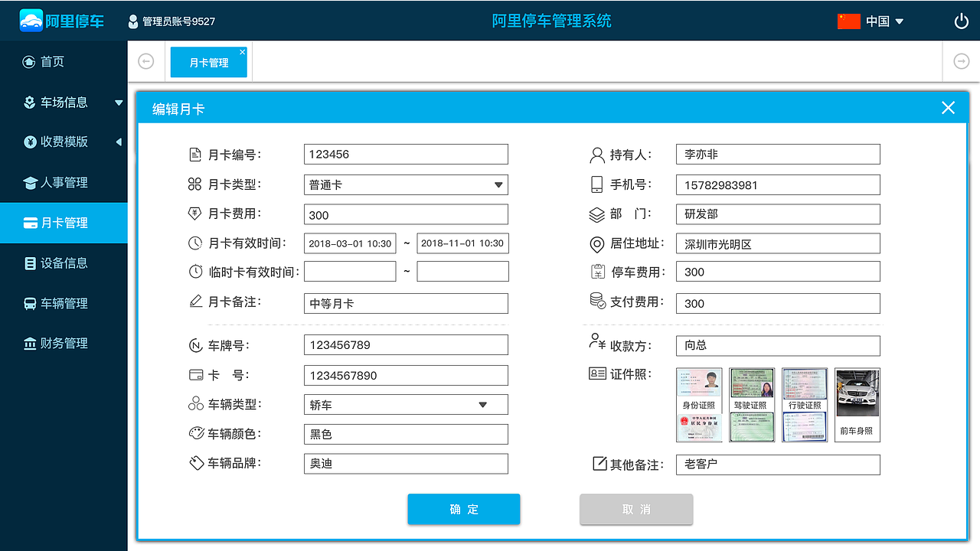
Task: Open the 中国 language dropdown
Action: [885, 21]
